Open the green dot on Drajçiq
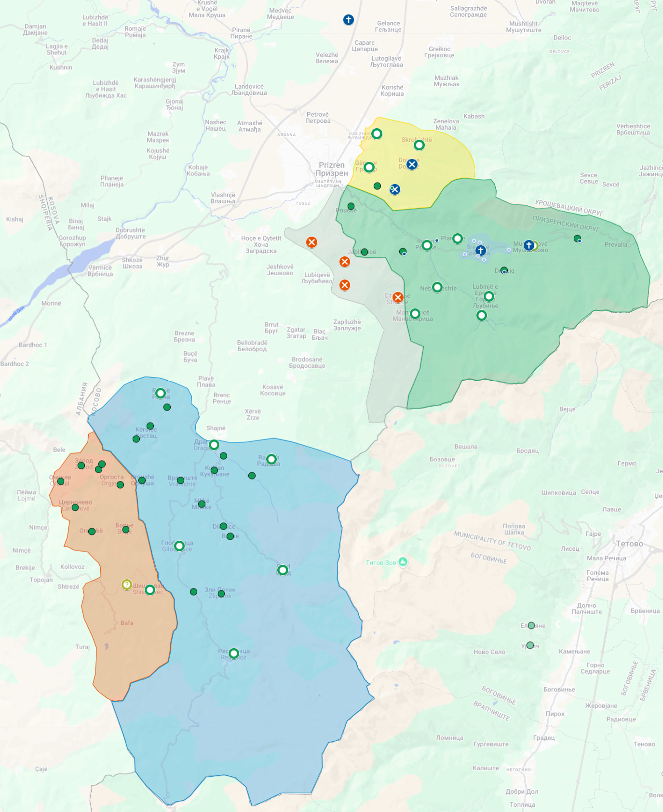 tap(504, 270)
